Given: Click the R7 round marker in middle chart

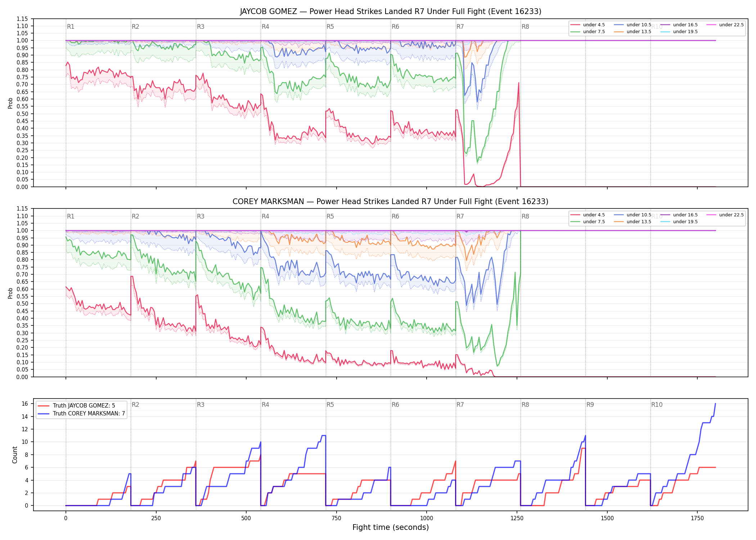Looking at the screenshot, I should 460,216.
